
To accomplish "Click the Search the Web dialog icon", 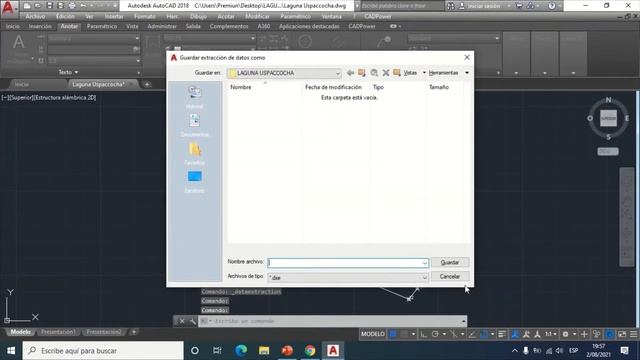I will tap(374, 73).
